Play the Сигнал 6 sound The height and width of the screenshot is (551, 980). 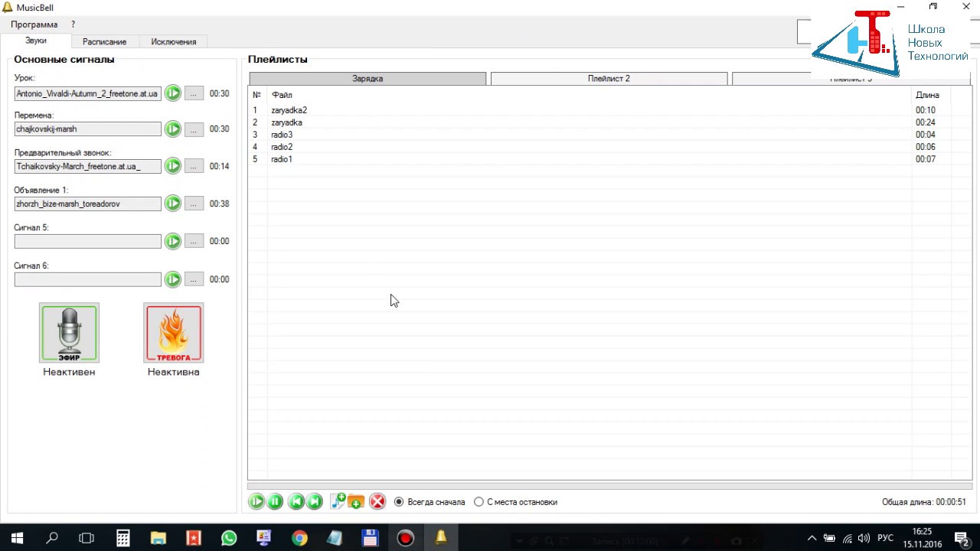coord(173,279)
